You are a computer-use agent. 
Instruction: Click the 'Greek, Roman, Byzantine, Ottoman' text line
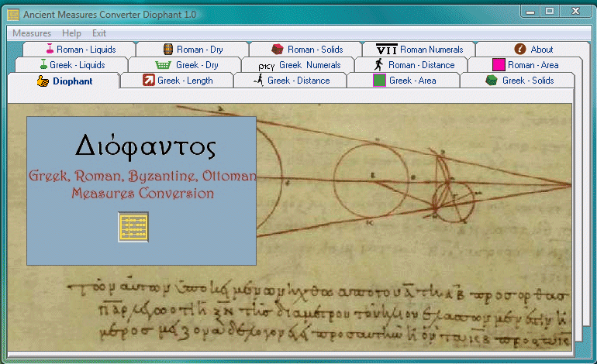(x=143, y=176)
